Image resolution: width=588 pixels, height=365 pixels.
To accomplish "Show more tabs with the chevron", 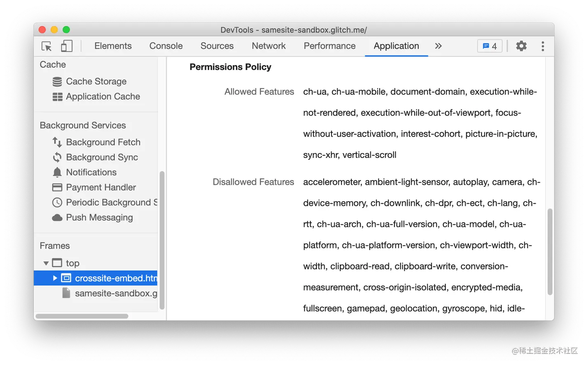I will pyautogui.click(x=438, y=46).
